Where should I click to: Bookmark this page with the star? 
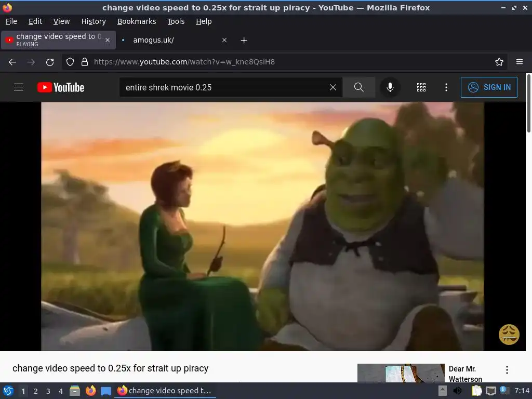[x=499, y=62]
